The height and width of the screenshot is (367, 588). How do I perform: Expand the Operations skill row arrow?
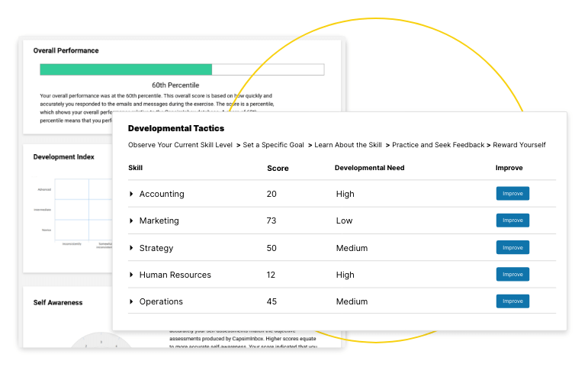[132, 302]
